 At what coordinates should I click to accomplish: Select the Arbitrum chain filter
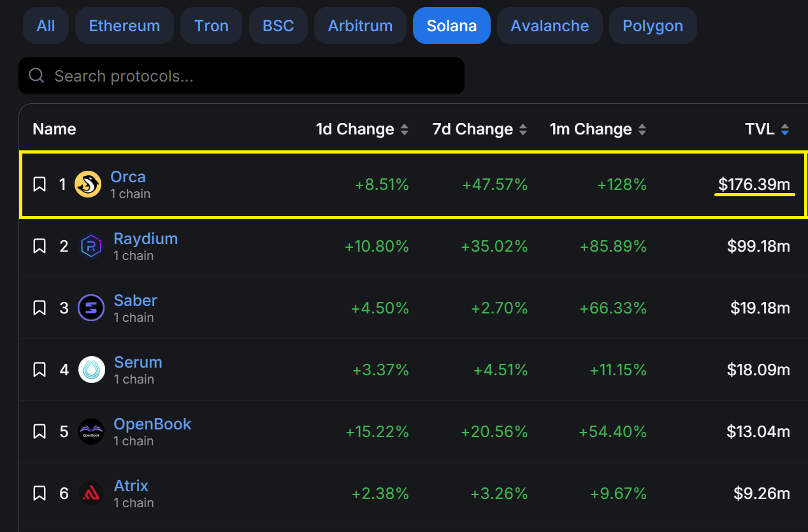click(x=360, y=26)
